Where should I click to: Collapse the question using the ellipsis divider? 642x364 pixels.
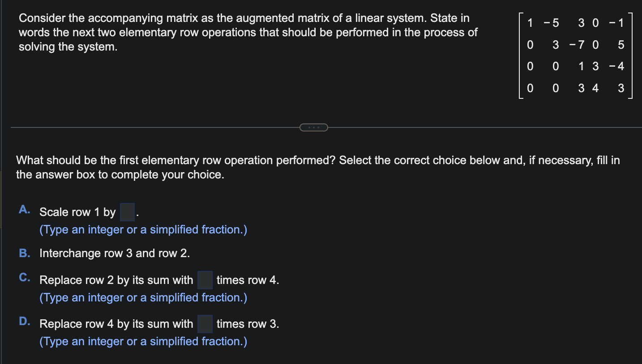pyautogui.click(x=314, y=127)
